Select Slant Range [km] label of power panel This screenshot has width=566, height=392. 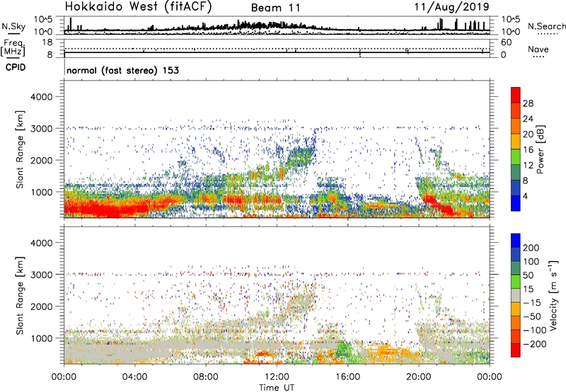click(x=20, y=149)
